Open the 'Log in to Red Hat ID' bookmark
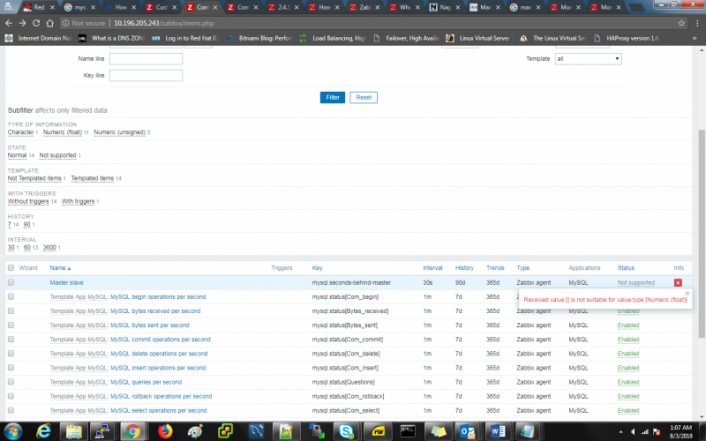 pyautogui.click(x=185, y=38)
